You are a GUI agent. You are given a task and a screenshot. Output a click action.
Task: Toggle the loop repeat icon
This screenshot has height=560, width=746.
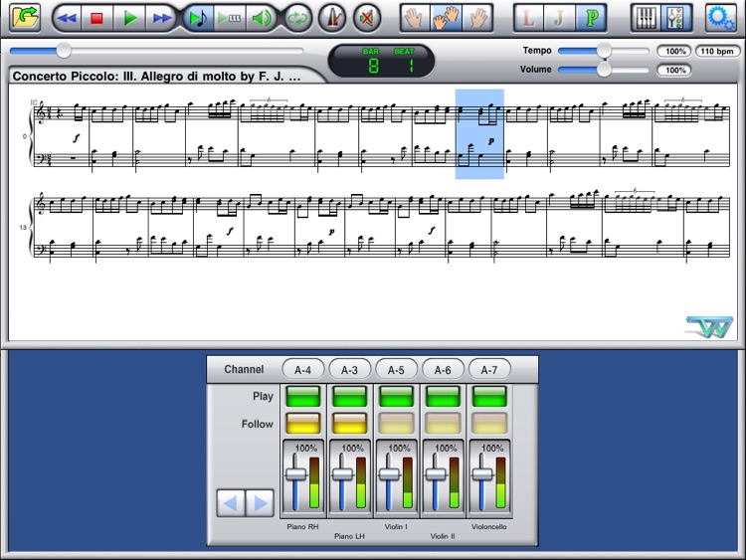[297, 18]
